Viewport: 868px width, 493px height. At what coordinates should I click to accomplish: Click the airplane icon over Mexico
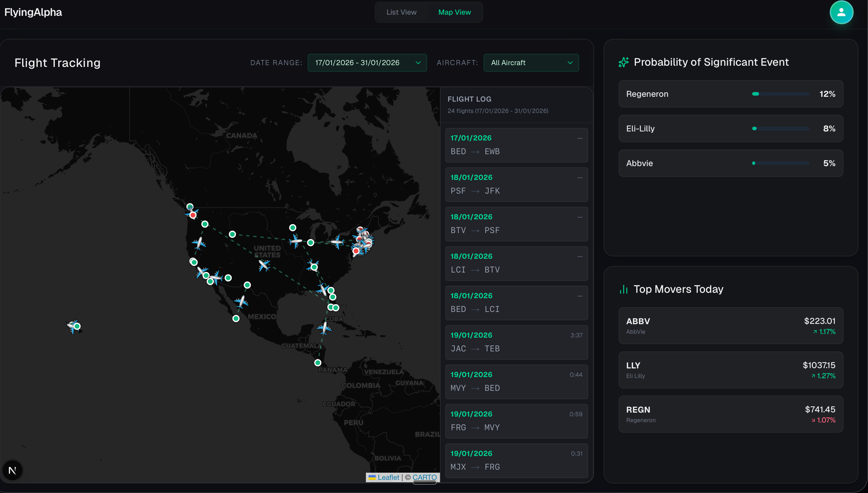pyautogui.click(x=241, y=301)
